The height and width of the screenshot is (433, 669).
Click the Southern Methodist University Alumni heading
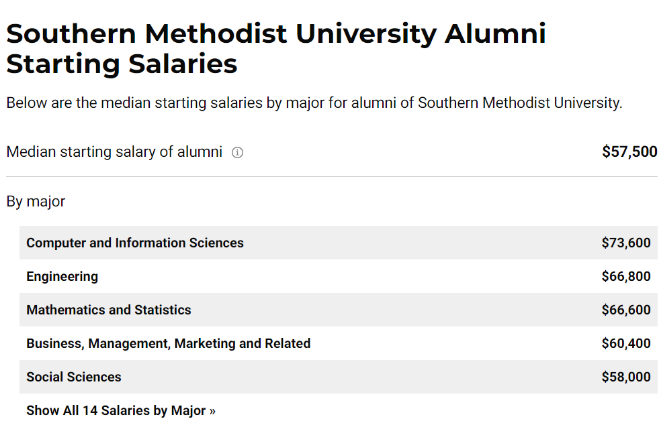coord(276,34)
